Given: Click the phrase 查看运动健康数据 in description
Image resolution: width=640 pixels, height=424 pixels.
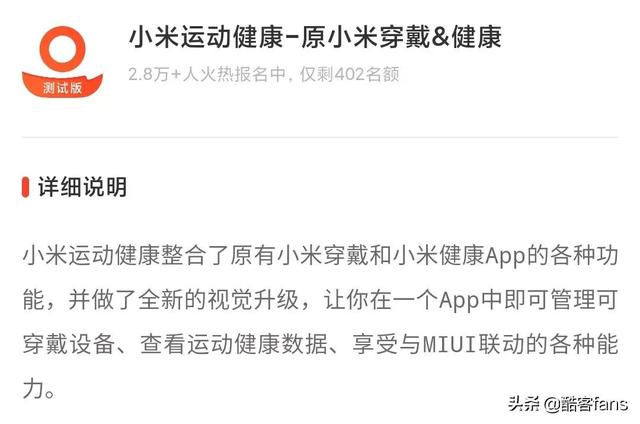Looking at the screenshot, I should (x=234, y=344).
